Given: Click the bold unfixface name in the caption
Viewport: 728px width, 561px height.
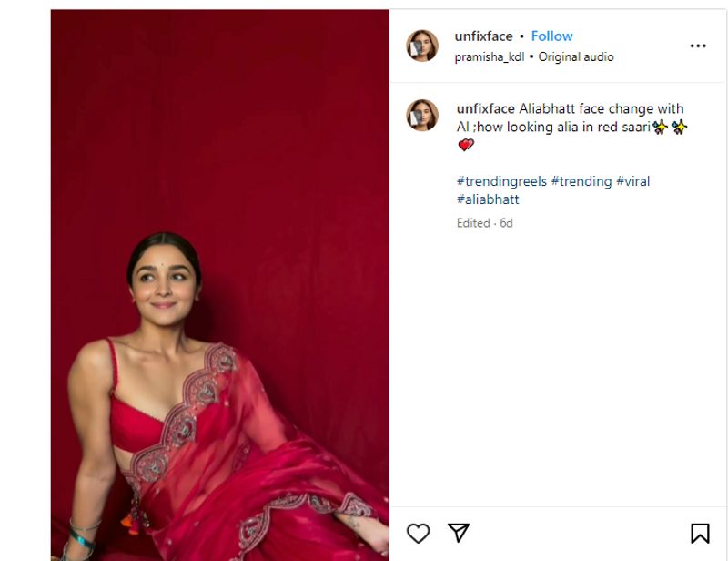Looking at the screenshot, I should coord(485,108).
